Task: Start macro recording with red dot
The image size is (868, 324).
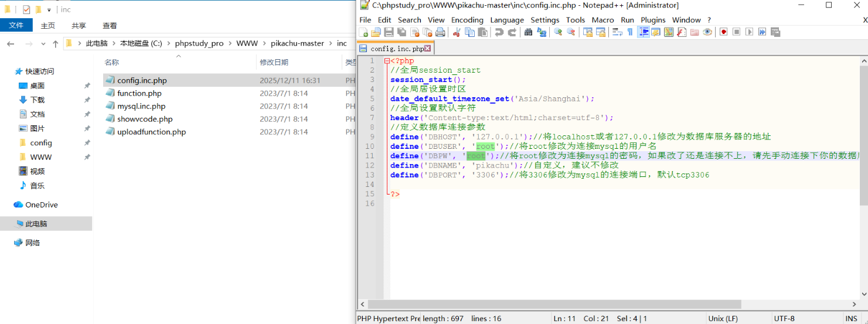Action: [724, 32]
